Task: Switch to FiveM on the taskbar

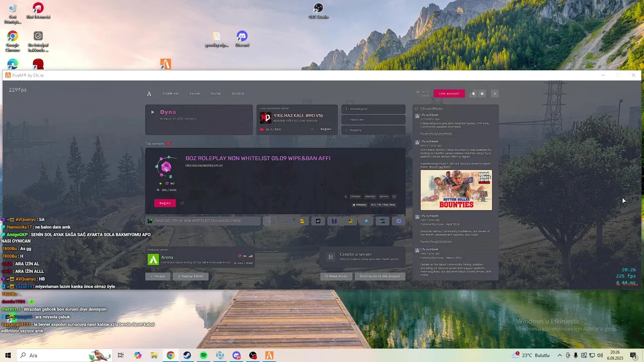Action: coord(269,355)
